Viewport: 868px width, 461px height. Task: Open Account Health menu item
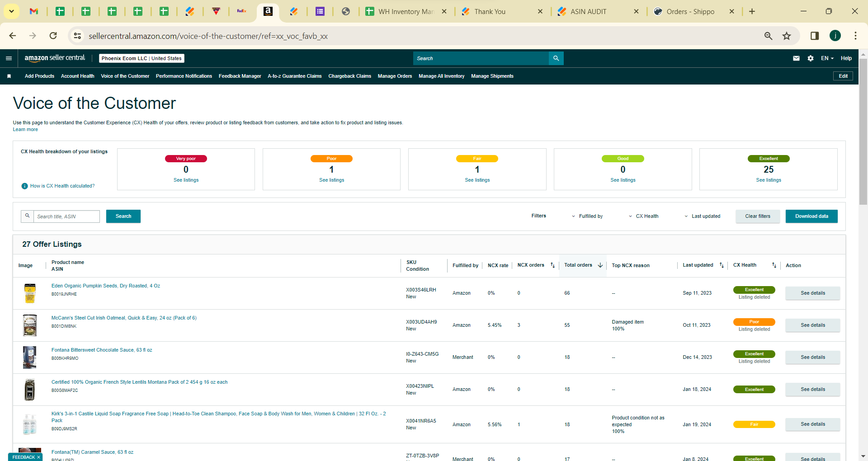(x=78, y=76)
